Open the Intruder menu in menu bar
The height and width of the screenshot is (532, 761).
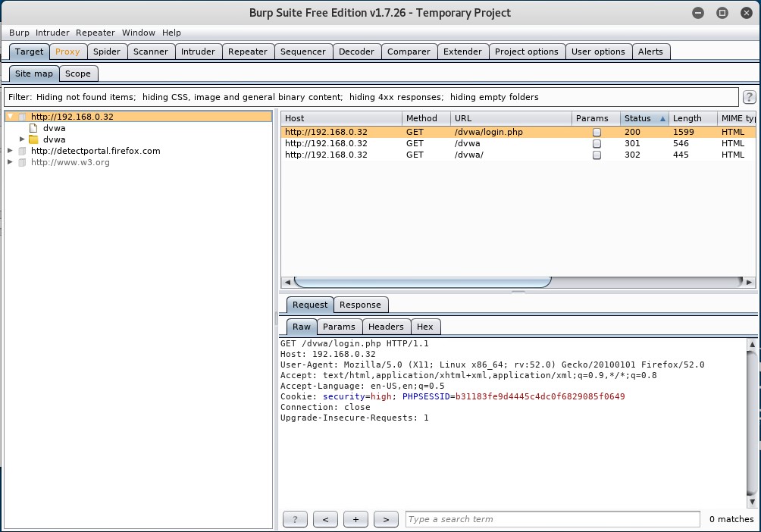coord(52,33)
